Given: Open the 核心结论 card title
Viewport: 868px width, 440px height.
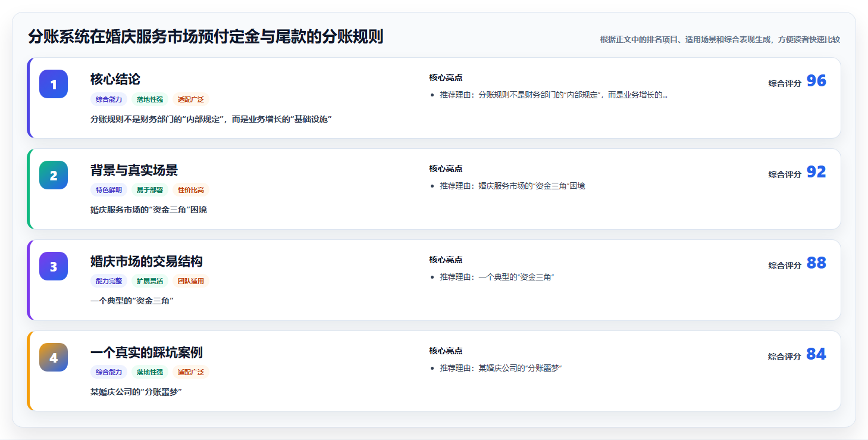Looking at the screenshot, I should tap(115, 79).
